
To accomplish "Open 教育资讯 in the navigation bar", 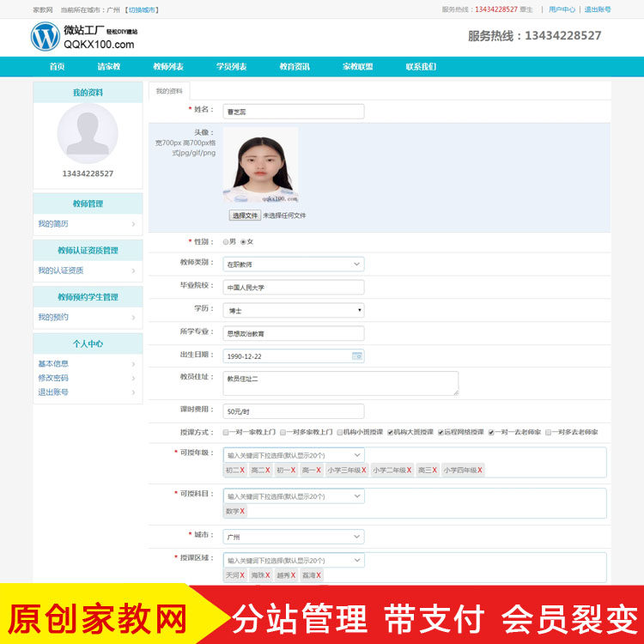I will [x=295, y=66].
